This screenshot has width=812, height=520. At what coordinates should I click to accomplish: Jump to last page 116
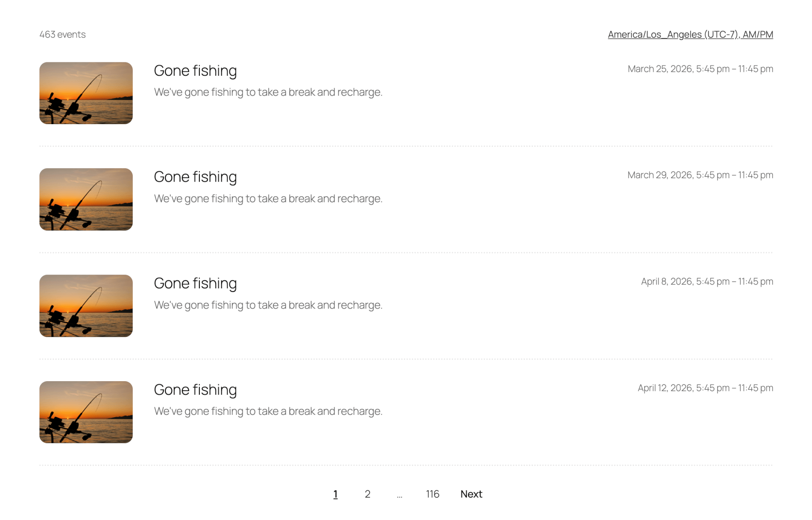coord(432,494)
